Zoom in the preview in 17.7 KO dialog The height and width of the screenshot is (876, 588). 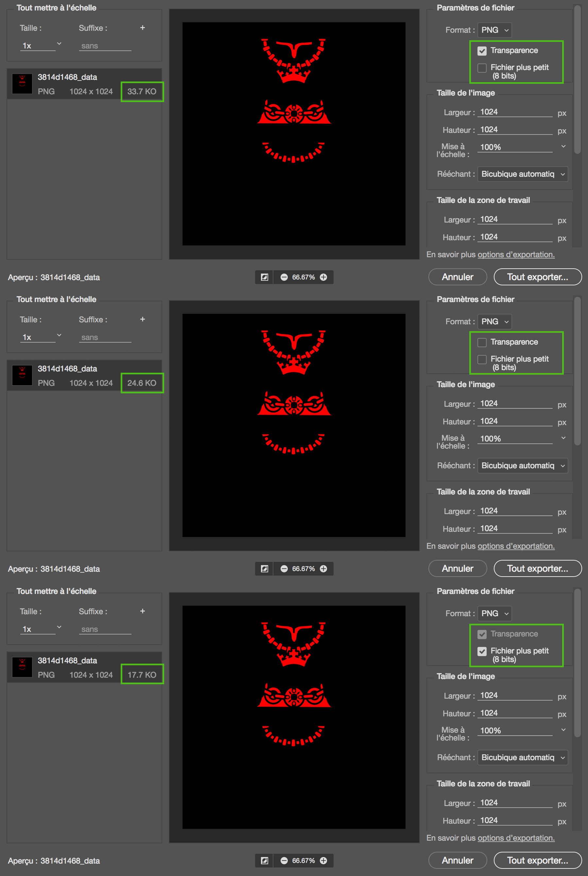(x=323, y=861)
